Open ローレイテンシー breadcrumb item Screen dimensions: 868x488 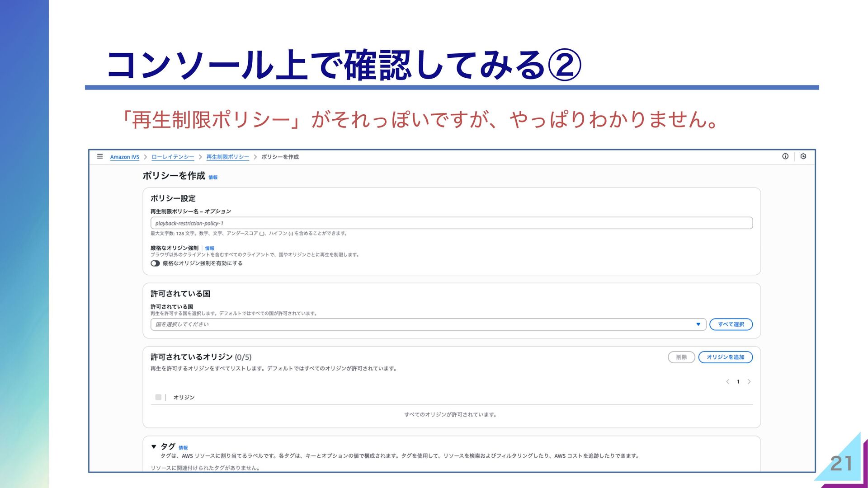[x=173, y=157]
